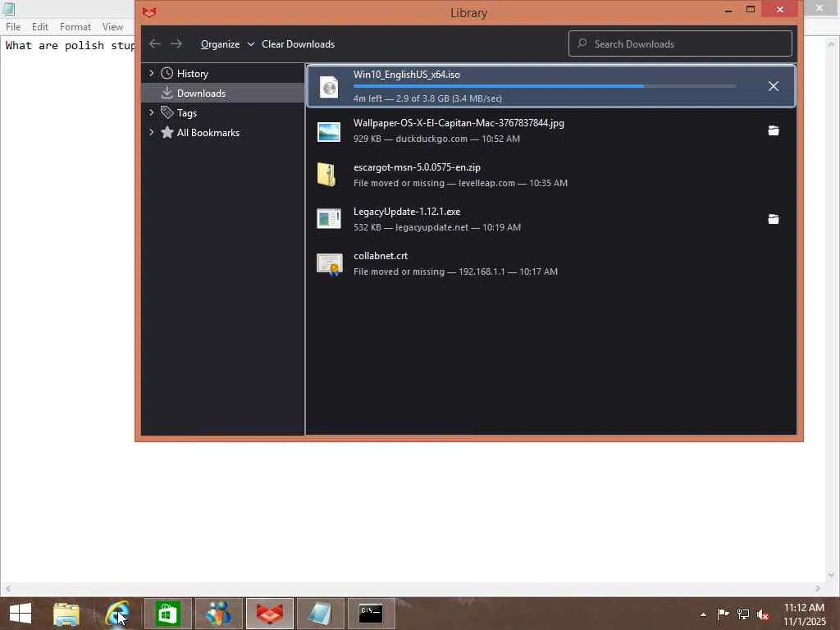
Task: Click the red fox icon in Library title bar
Action: (x=149, y=11)
